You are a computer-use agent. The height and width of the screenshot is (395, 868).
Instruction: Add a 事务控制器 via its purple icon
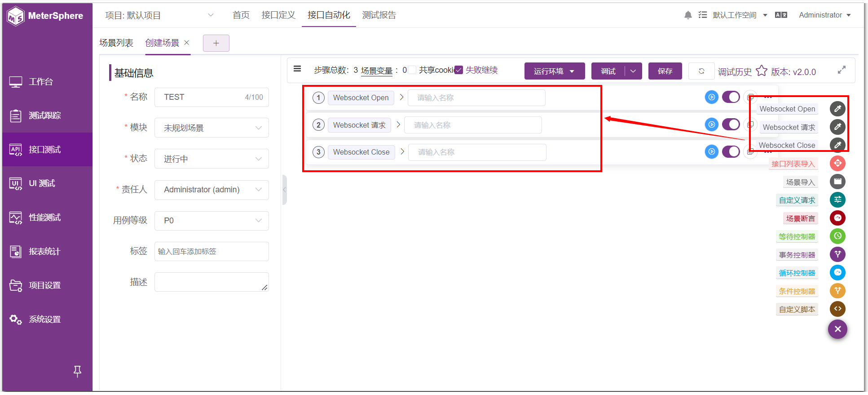pyautogui.click(x=837, y=254)
